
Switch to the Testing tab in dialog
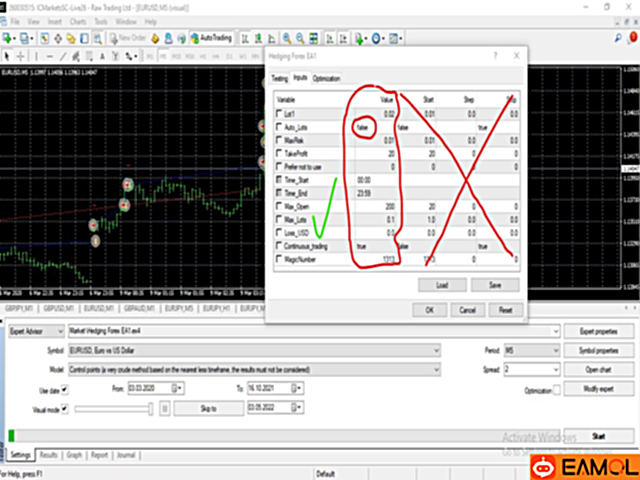click(x=280, y=78)
